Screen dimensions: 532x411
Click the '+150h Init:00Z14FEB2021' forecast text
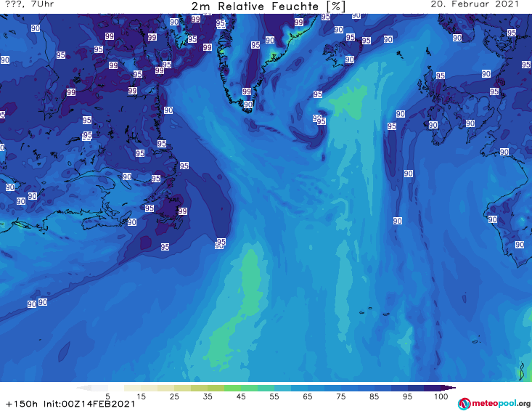(x=70, y=404)
